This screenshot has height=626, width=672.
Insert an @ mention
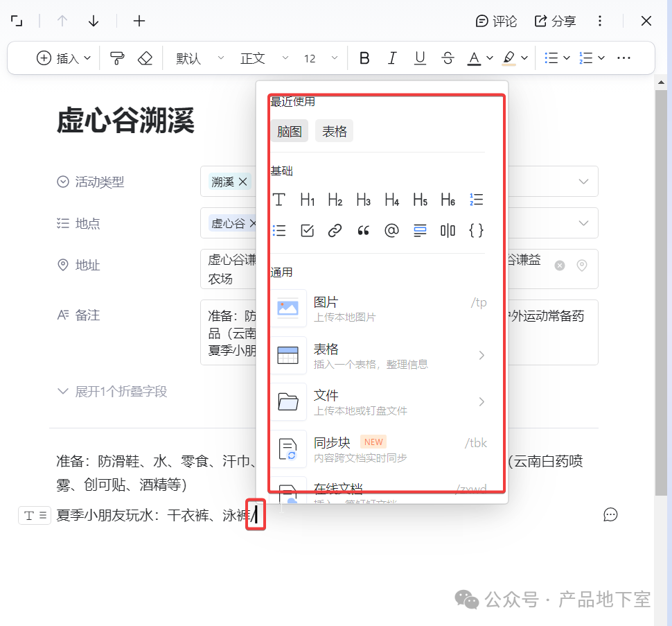coord(391,230)
